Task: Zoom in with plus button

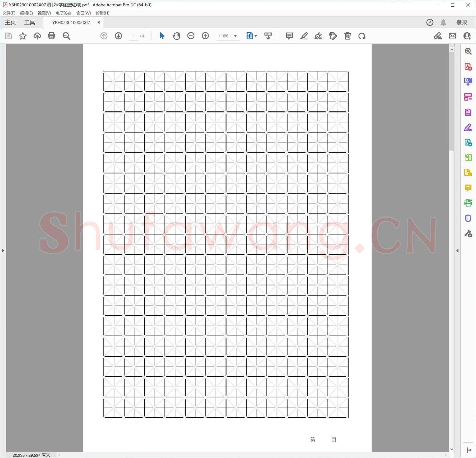Action: pyautogui.click(x=205, y=36)
